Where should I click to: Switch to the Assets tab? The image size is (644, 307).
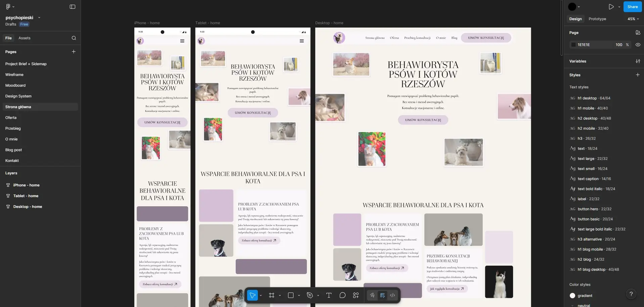tap(25, 38)
